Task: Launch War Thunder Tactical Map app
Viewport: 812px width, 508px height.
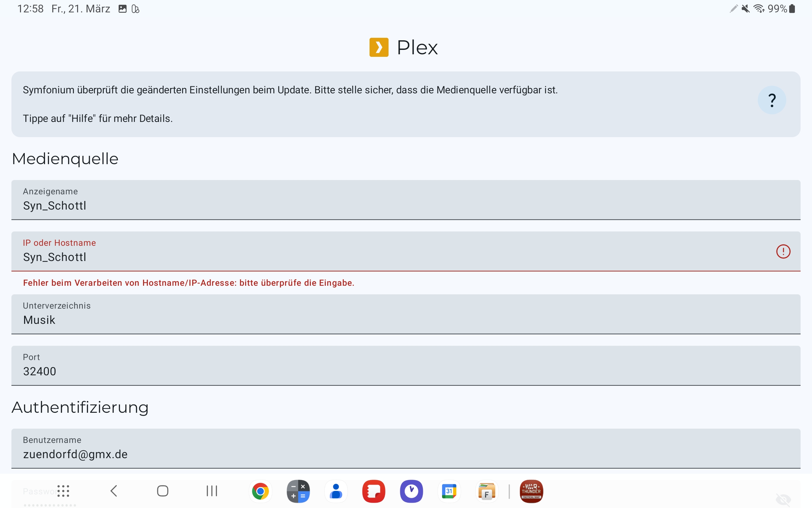Action: 531,491
